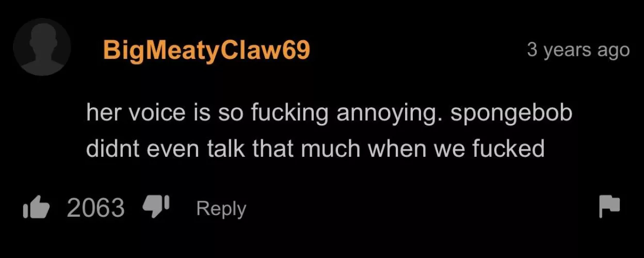Open comment permalink via posting time
This screenshot has height=258, width=644.
pyautogui.click(x=578, y=50)
